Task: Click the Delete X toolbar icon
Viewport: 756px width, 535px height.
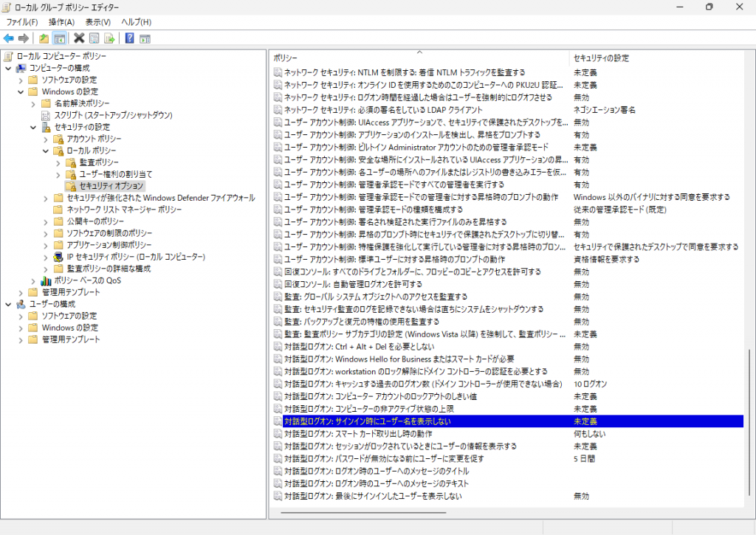Action: (79, 38)
